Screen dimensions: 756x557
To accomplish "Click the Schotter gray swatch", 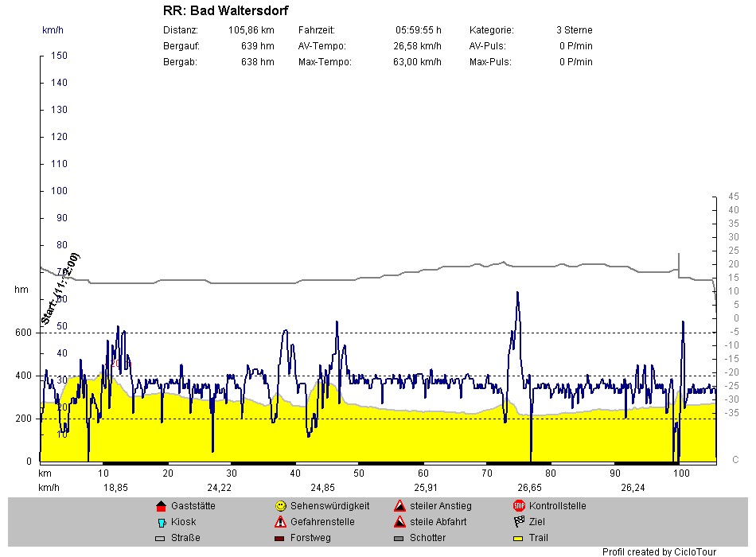I will (x=399, y=539).
